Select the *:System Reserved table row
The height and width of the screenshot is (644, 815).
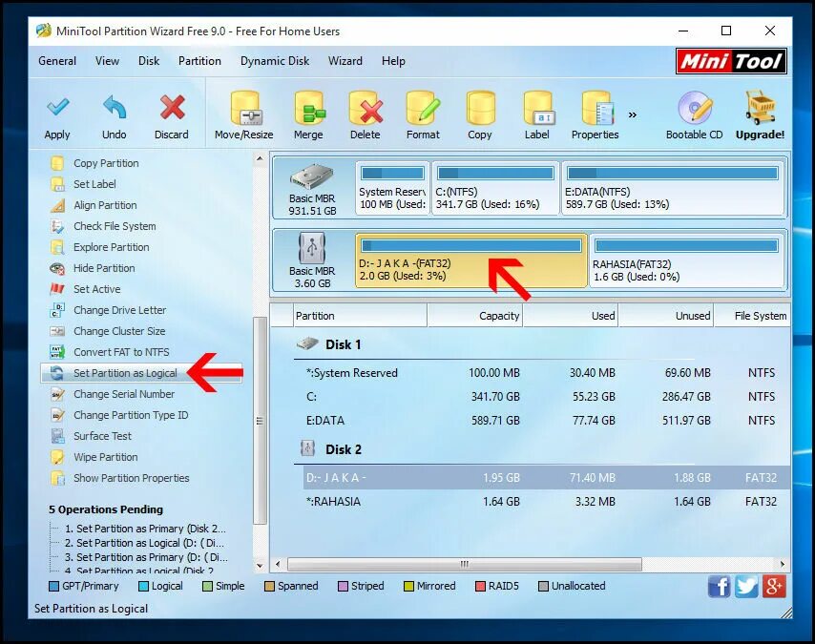tap(546, 373)
